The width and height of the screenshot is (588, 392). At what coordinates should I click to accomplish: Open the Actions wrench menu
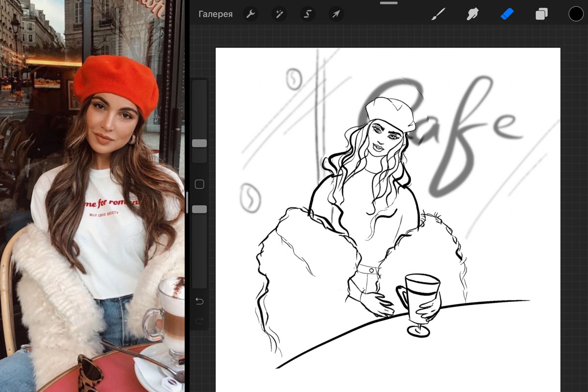point(250,14)
